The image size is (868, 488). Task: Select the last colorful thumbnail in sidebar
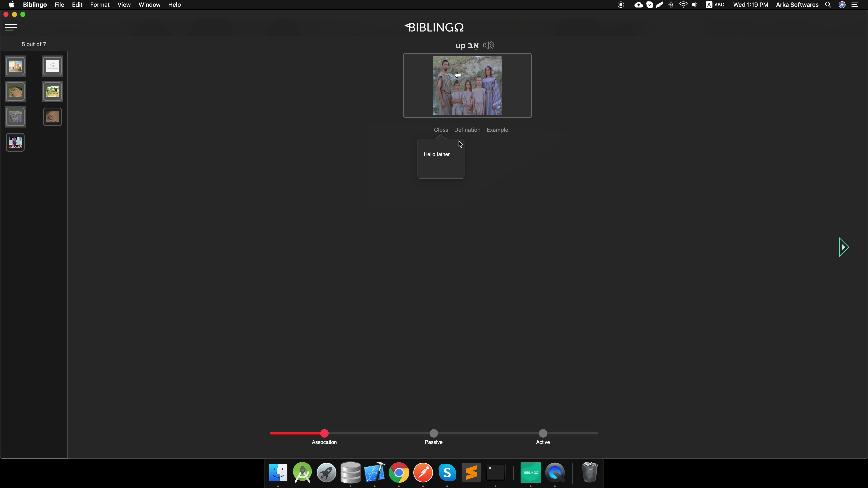(15, 142)
